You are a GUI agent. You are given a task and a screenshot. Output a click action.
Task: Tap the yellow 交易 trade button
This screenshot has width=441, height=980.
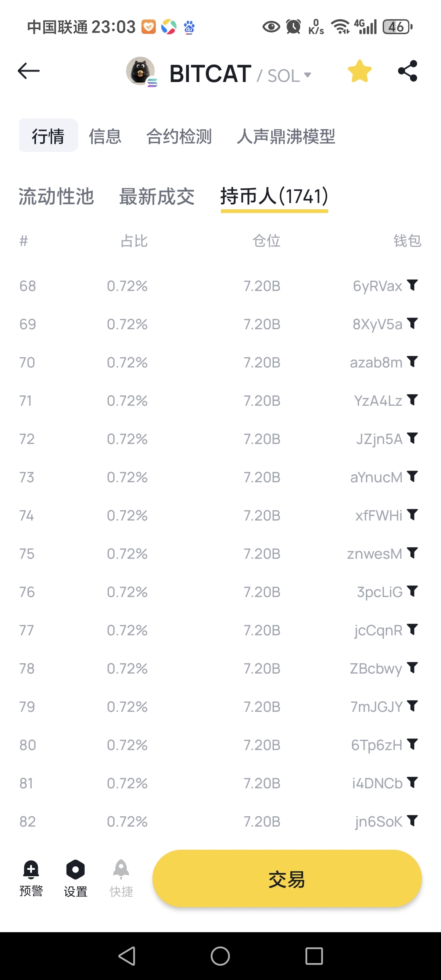point(287,879)
